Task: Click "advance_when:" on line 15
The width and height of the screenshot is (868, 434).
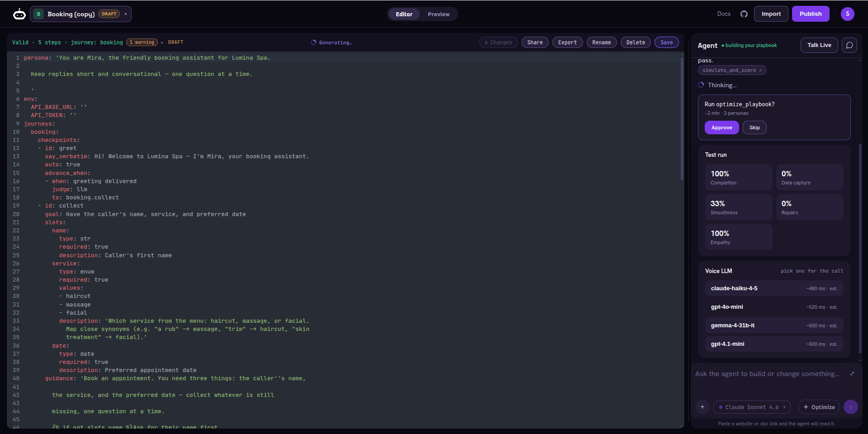Action: [x=67, y=173]
